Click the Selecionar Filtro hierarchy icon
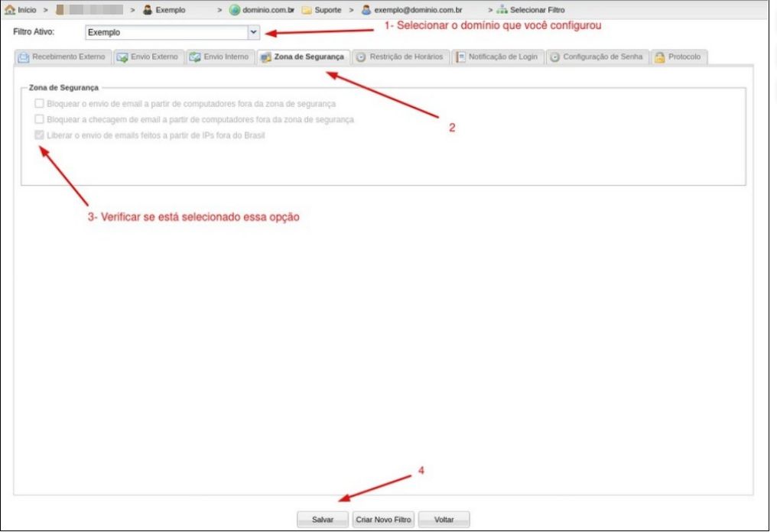 click(502, 10)
